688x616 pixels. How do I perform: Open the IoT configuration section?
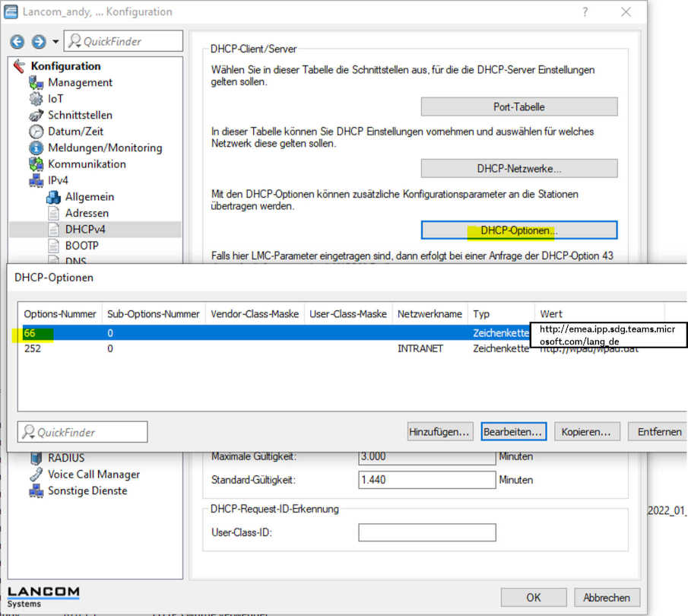(x=56, y=99)
